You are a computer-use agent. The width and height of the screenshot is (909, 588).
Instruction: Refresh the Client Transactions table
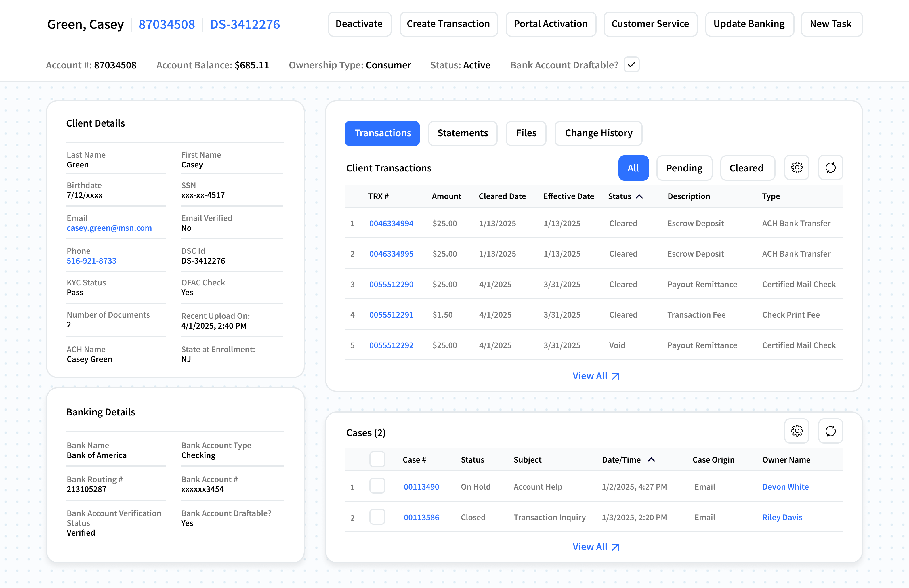coord(830,168)
